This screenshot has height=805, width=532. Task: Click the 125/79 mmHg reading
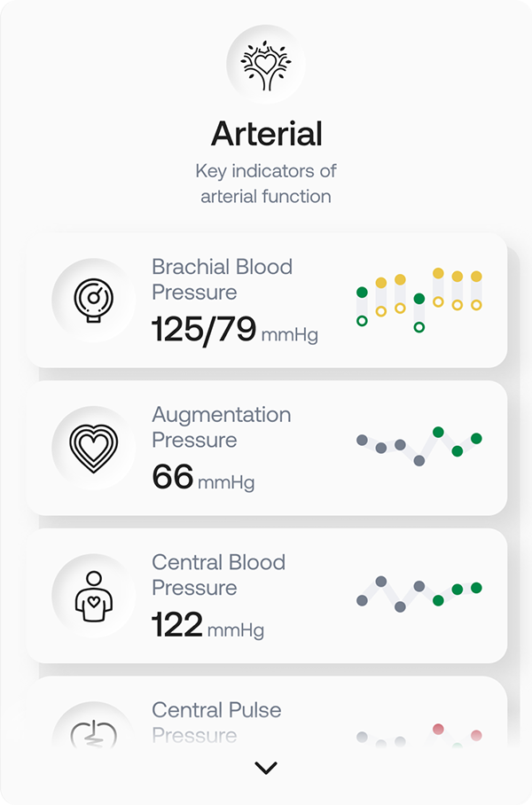tap(234, 330)
